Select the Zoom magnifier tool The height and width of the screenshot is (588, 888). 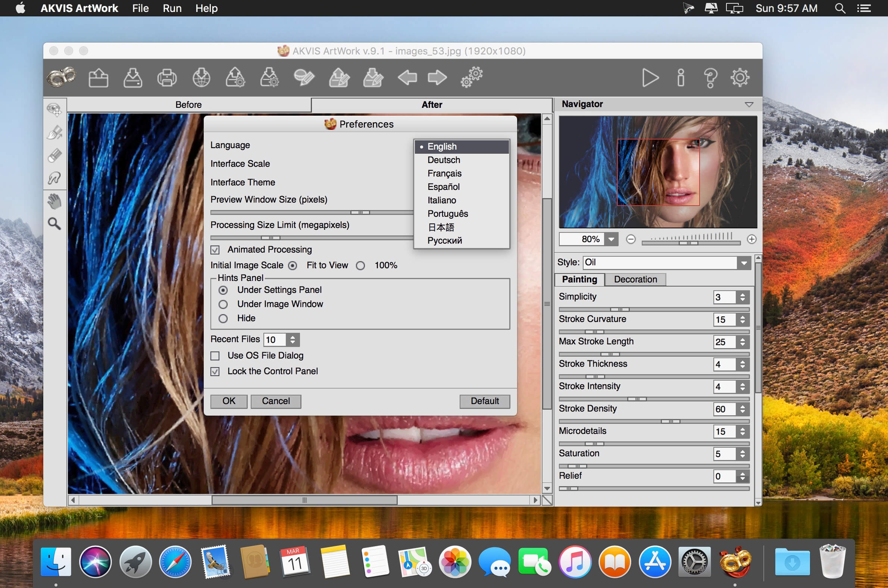click(x=54, y=224)
